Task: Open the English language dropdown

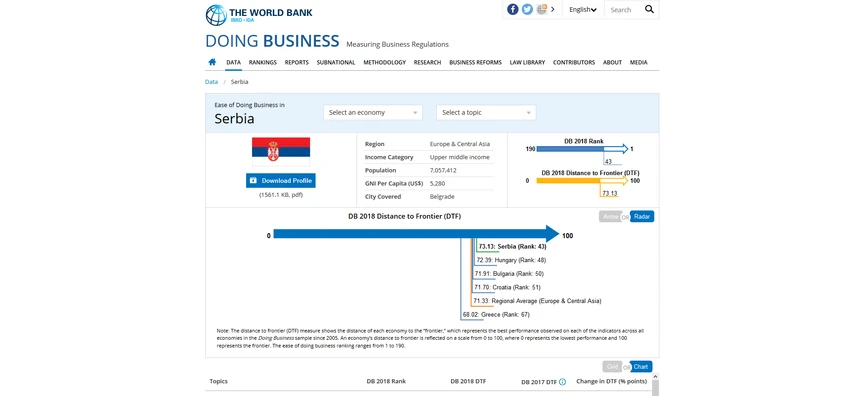Action: tap(583, 10)
